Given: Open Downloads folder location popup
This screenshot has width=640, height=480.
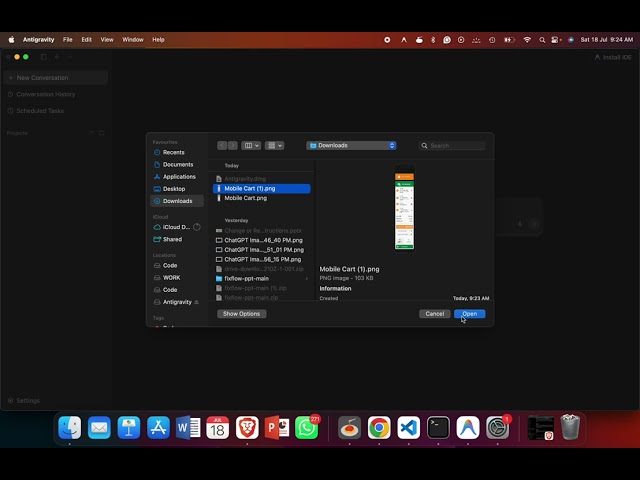Looking at the screenshot, I should click(351, 145).
